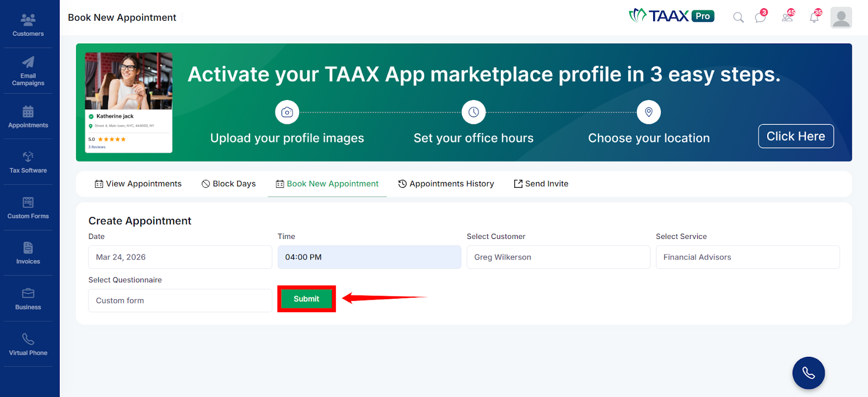Open the Send Invite tab
Screen dimensions: 868x397
541,184
